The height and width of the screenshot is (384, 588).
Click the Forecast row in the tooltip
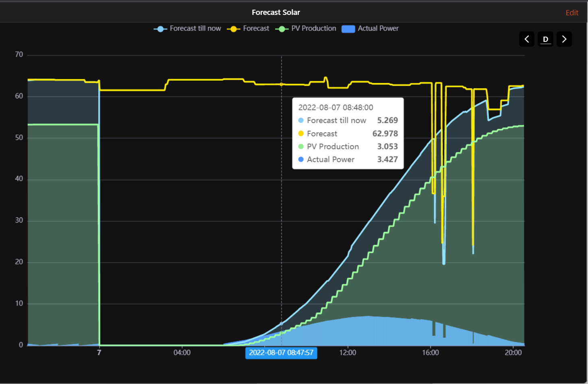click(348, 133)
